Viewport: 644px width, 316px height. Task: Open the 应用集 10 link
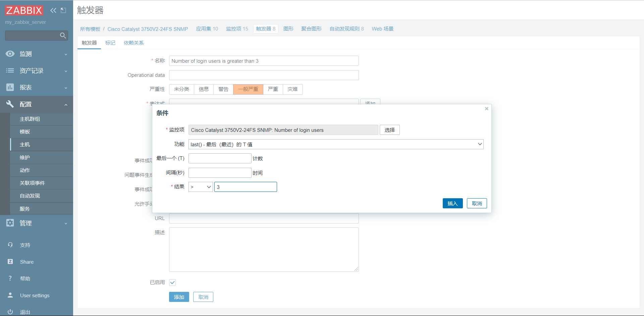(x=207, y=29)
